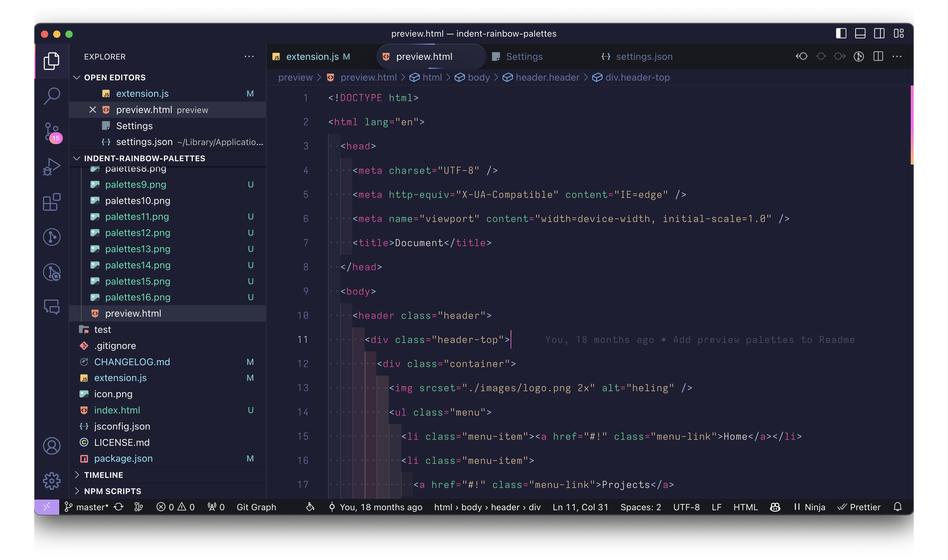Open the Manage gear icon

[52, 480]
